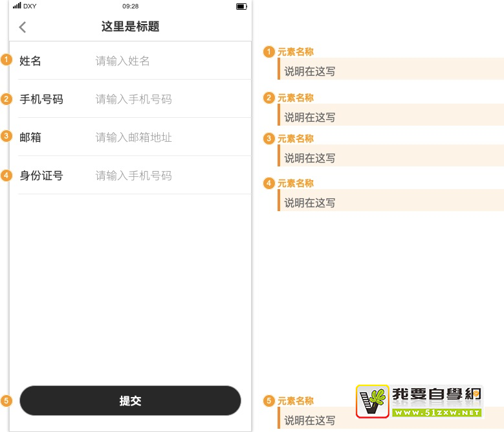Open the www.51zxw.net link text
Image resolution: width=504 pixels, height=432 pixels.
tap(437, 413)
